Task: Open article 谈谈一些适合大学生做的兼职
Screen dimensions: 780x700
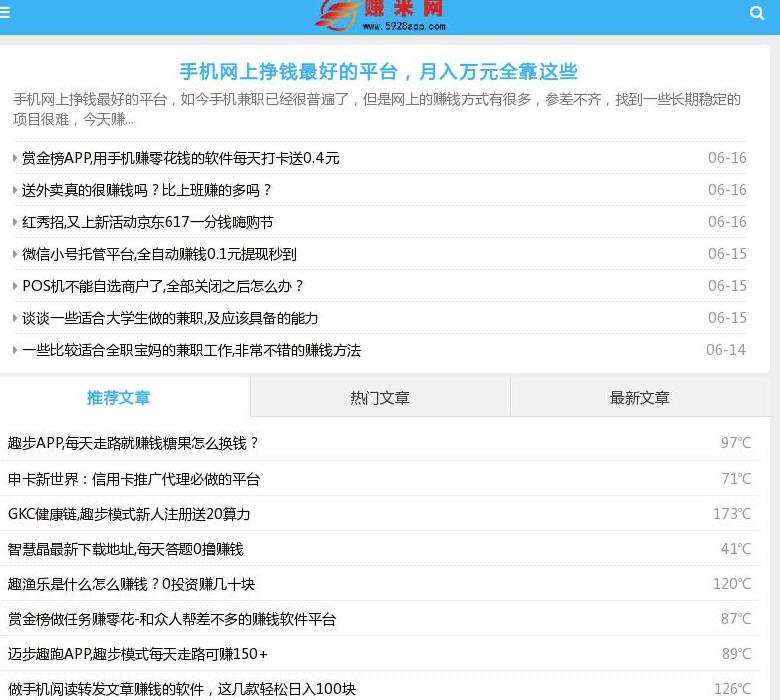Action: (x=170, y=318)
